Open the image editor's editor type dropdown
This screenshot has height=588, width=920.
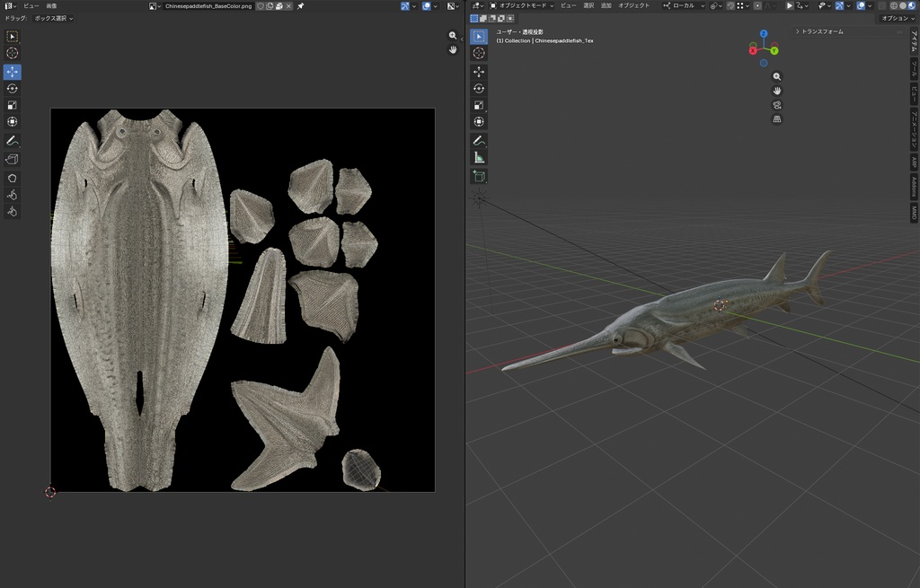(x=11, y=6)
